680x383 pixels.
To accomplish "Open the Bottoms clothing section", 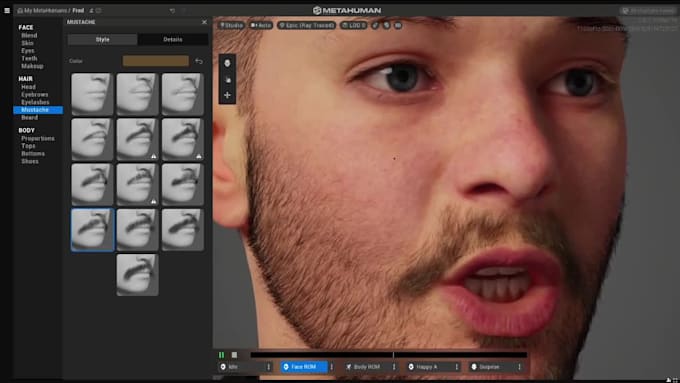I will (33, 154).
